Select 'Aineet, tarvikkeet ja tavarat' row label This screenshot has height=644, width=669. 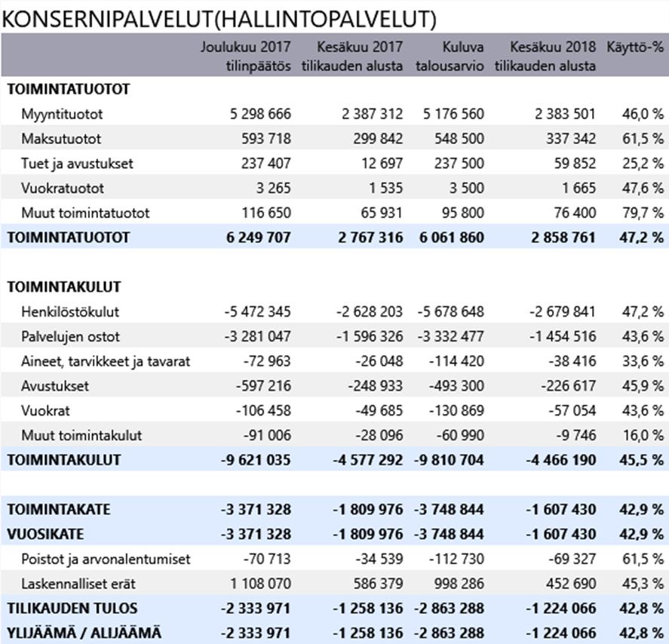106,361
